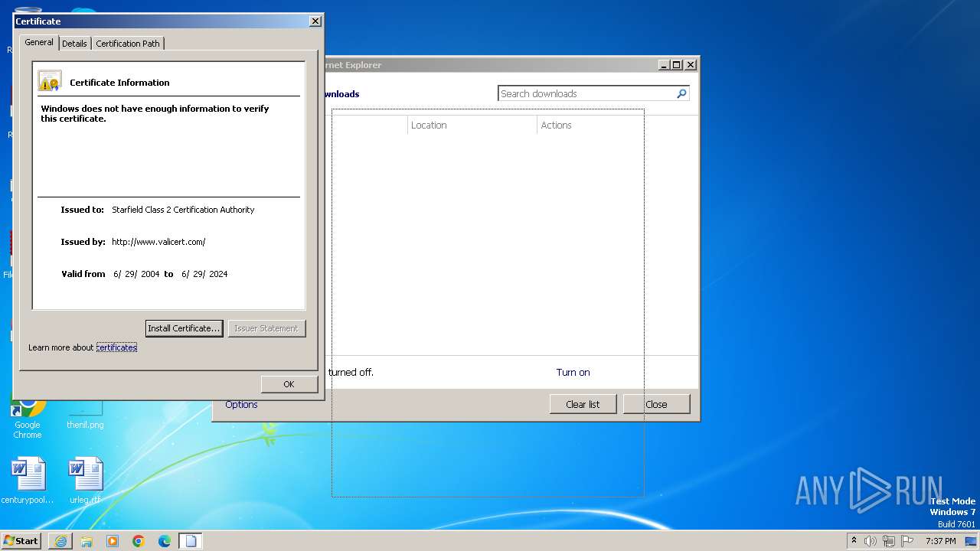Open the Options link in downloads window
This screenshot has width=980, height=551.
coord(241,405)
